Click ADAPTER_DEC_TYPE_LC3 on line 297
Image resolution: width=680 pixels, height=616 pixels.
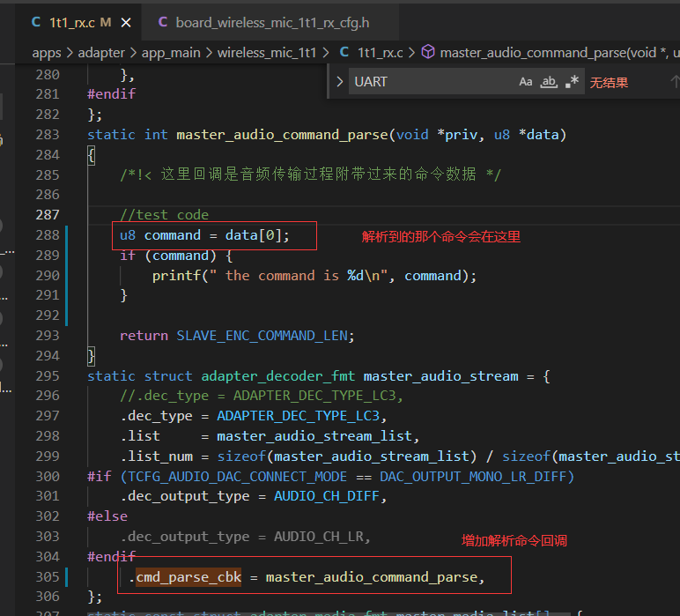tap(298, 416)
